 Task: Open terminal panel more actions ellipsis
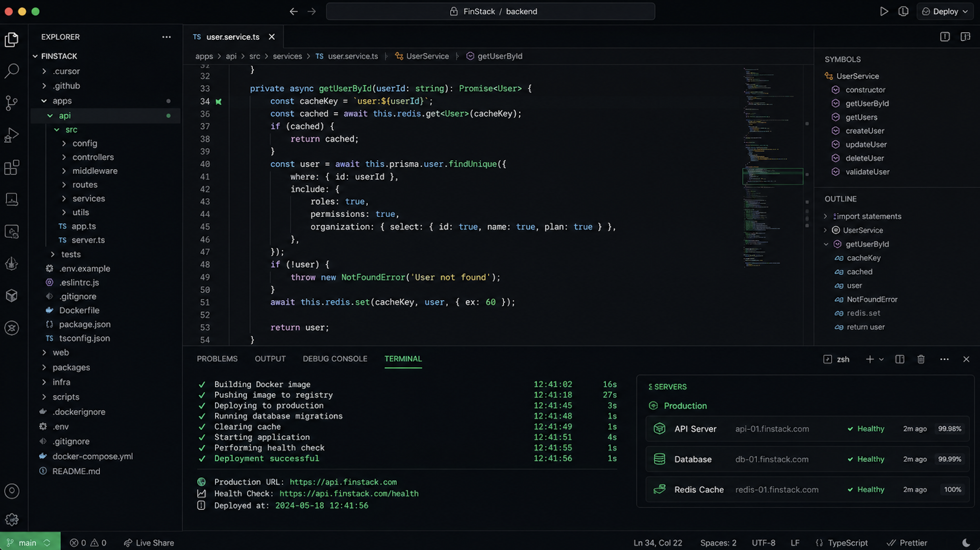point(944,359)
